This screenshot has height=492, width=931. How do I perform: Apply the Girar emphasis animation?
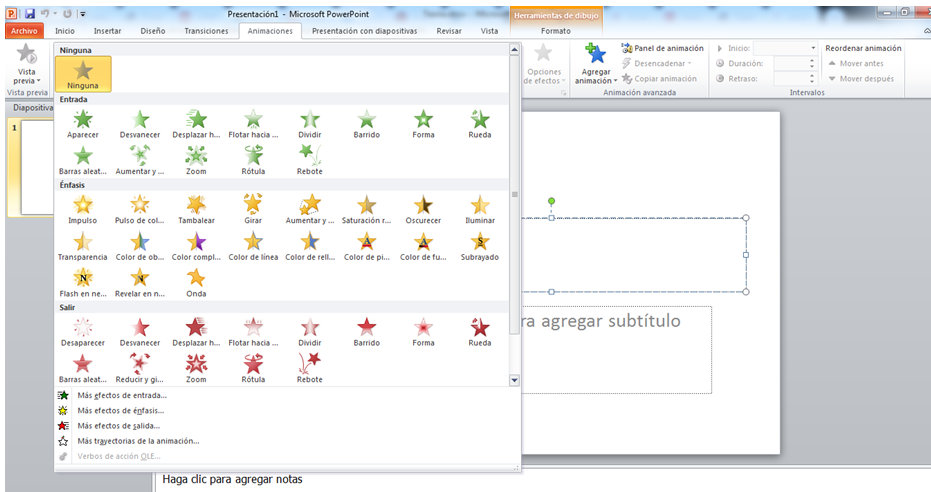pos(253,210)
